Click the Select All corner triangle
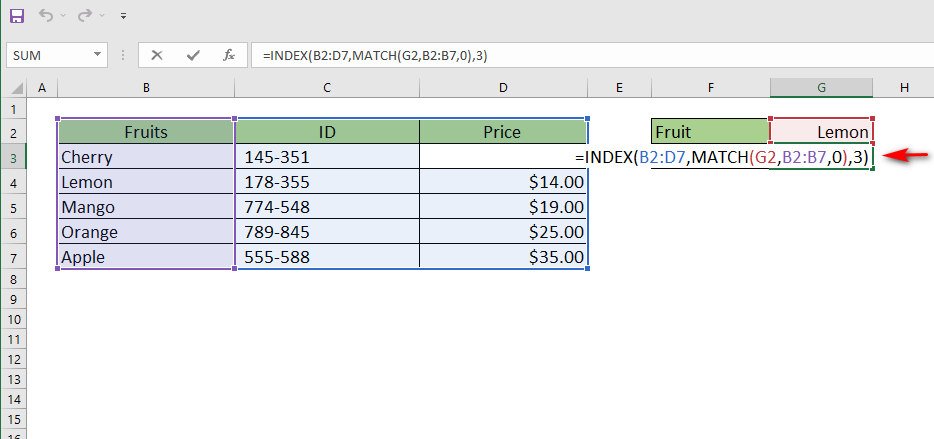This screenshot has width=934, height=439. coord(17,88)
